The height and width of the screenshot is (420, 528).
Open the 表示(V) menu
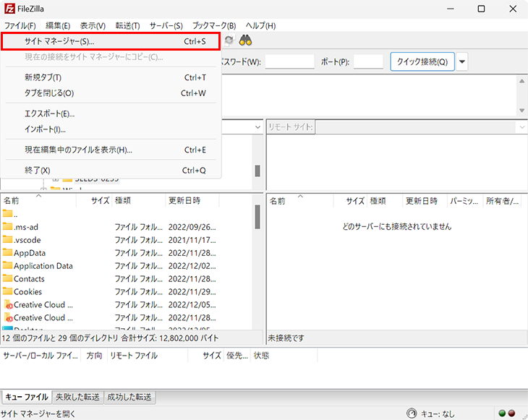click(x=93, y=25)
